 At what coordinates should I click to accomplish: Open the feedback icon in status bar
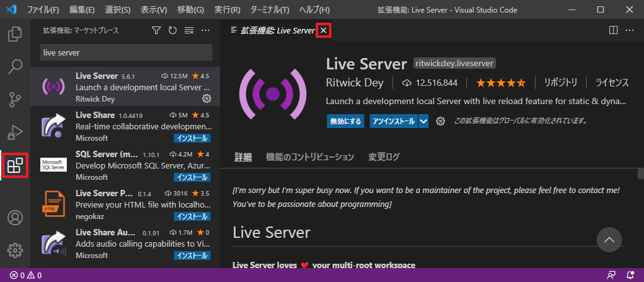611,275
